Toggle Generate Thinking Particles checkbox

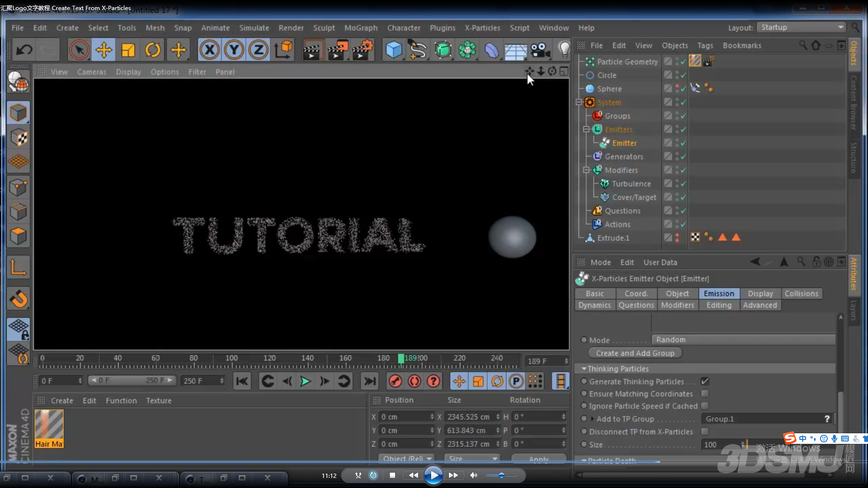[705, 381]
